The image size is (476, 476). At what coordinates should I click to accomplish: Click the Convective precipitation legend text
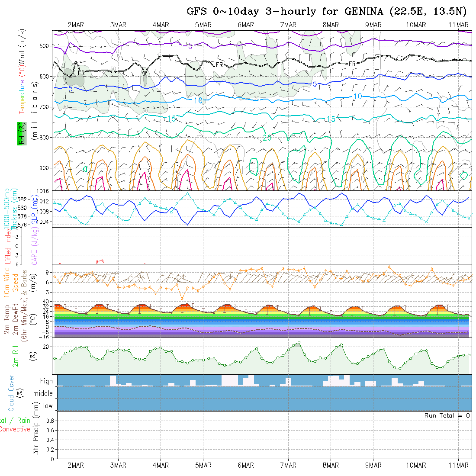pyautogui.click(x=15, y=429)
